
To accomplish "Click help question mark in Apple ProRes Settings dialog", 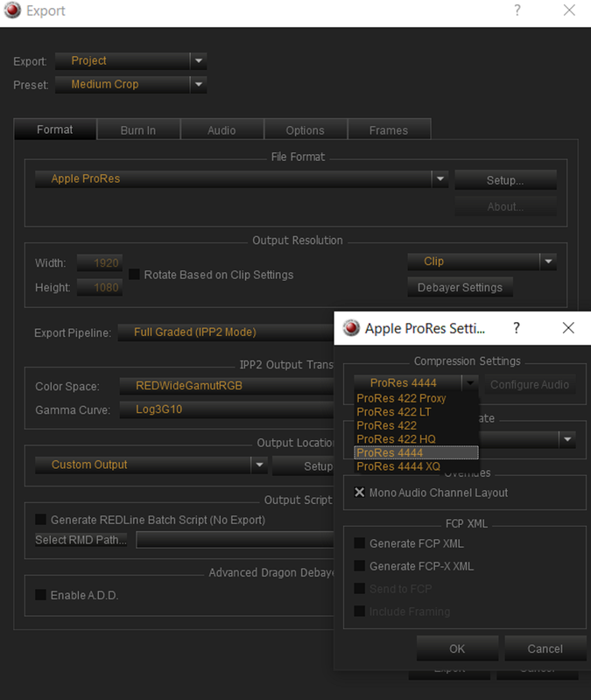I will pos(517,328).
